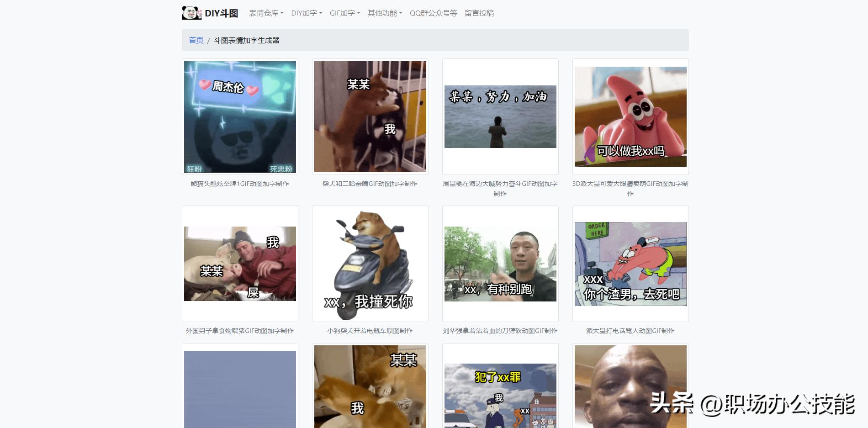Open 熊猫头酷炫举牌1GIF动图加字制作 link
Screen dimensions: 868x428
click(239, 184)
